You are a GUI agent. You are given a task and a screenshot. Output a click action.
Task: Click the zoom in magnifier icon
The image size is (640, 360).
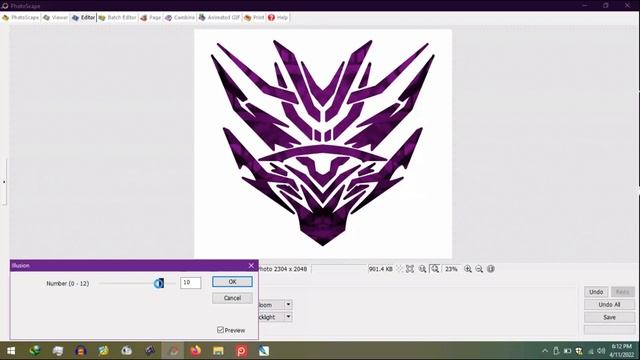point(468,269)
